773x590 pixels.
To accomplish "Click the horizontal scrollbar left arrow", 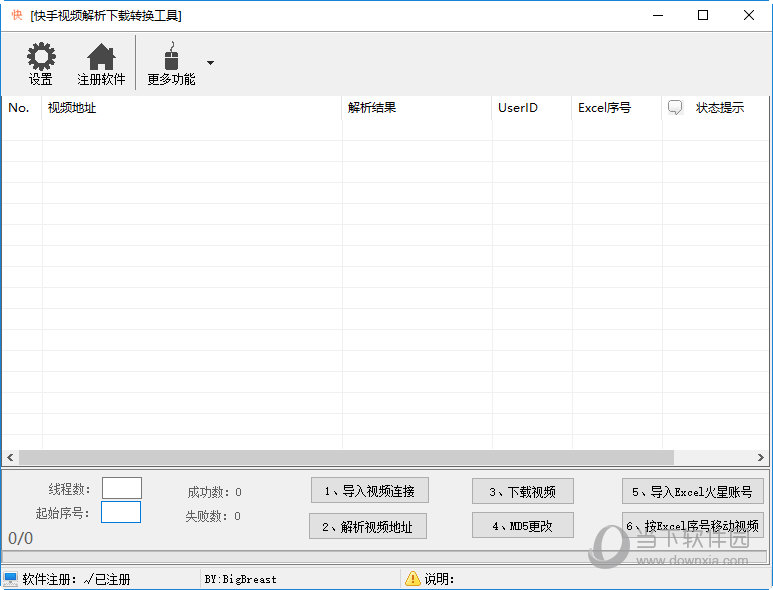I will [x=10, y=457].
